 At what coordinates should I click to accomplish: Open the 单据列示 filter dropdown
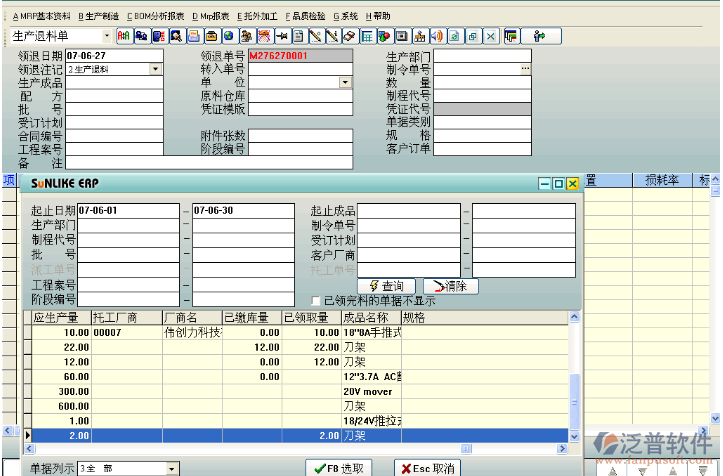(173, 468)
